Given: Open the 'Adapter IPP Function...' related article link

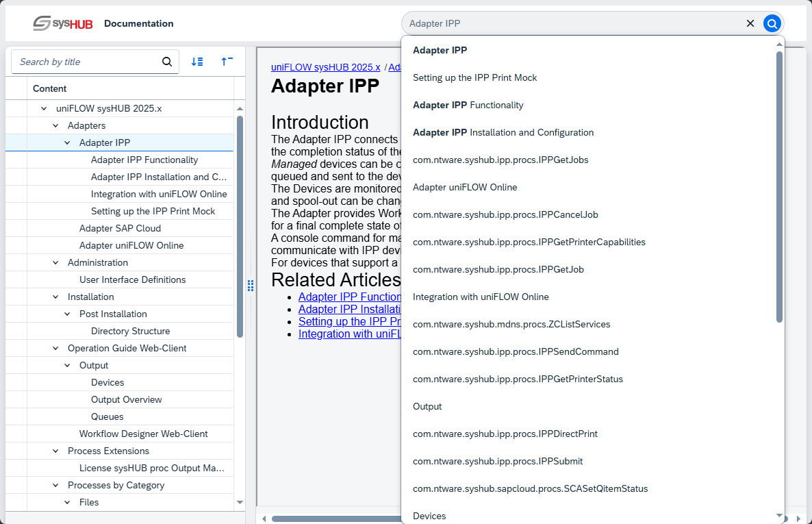Looking at the screenshot, I should point(350,297).
